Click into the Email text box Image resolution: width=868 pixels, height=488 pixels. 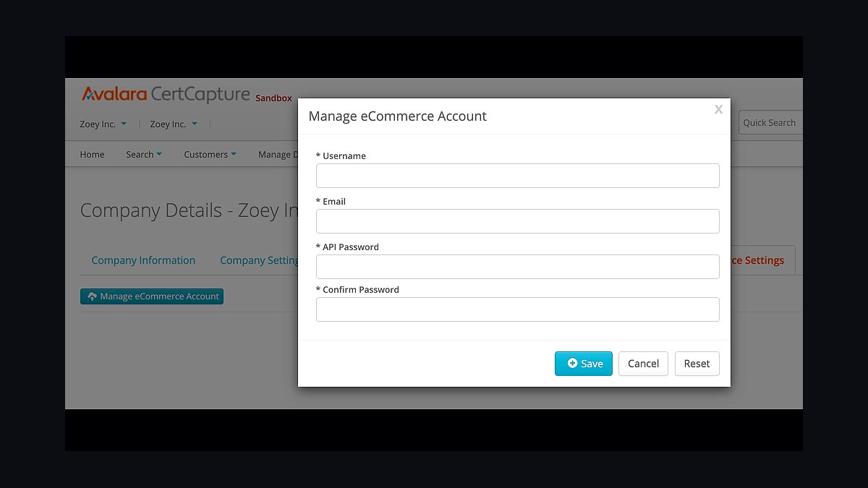pyautogui.click(x=518, y=221)
